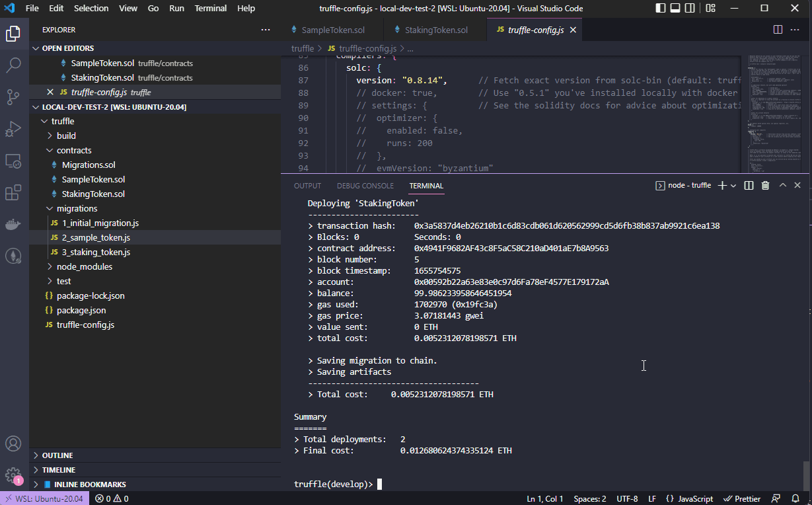Kill the terminal with trash icon
Image resolution: width=812 pixels, height=505 pixels.
click(765, 186)
